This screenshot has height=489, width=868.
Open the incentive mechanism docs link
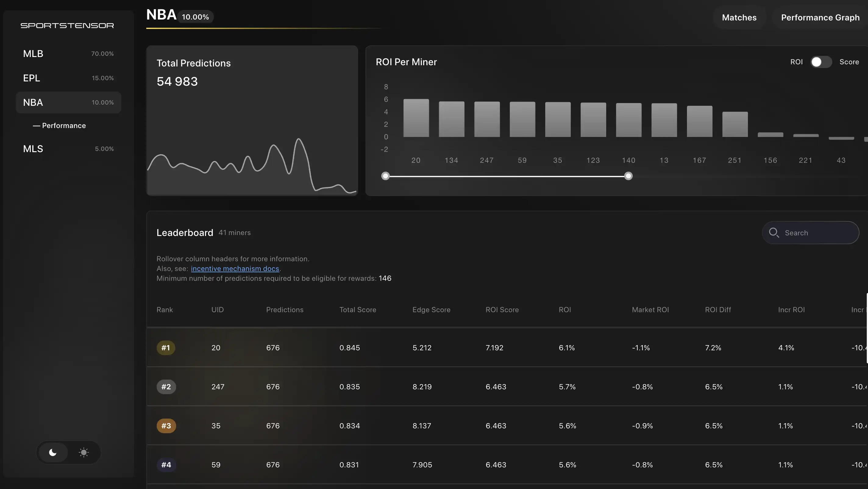[235, 269]
